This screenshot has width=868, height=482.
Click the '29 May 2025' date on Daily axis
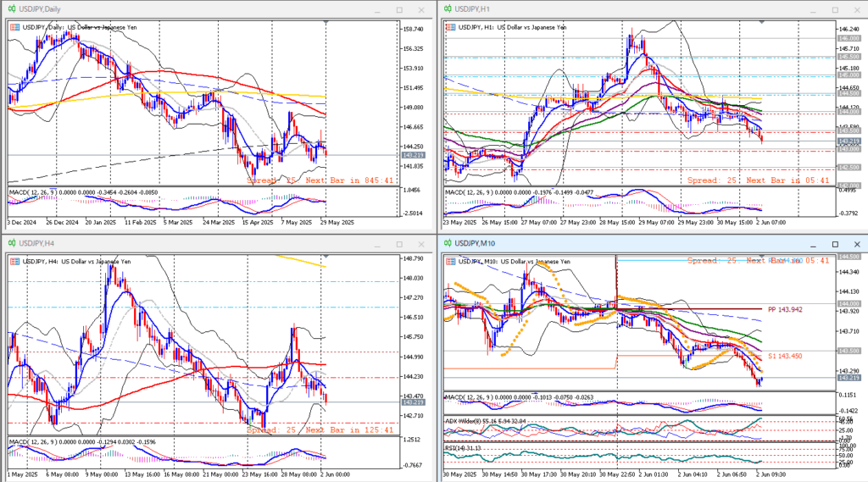click(337, 223)
